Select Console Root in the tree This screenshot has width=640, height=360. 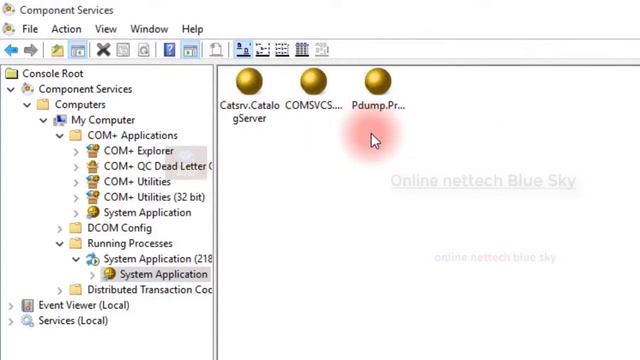pyautogui.click(x=53, y=73)
